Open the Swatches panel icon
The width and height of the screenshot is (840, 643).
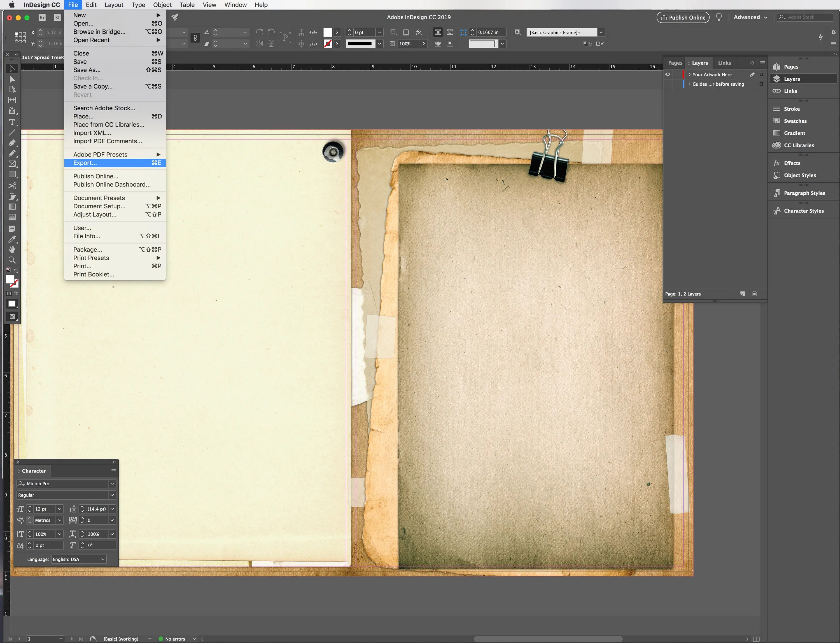pyautogui.click(x=776, y=121)
